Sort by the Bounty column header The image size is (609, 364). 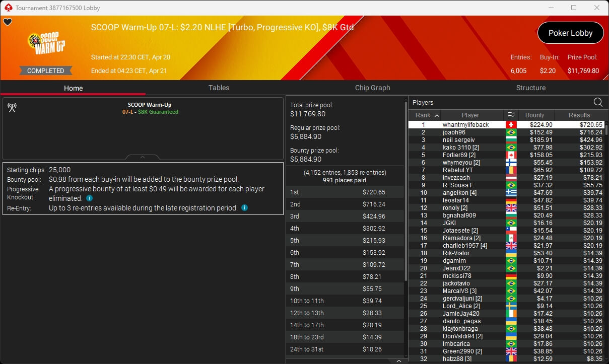point(535,115)
